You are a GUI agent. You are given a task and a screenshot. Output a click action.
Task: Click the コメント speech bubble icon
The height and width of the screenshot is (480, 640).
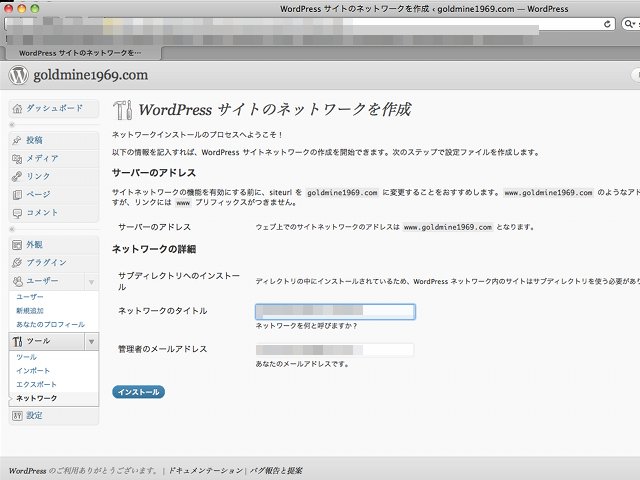point(17,213)
